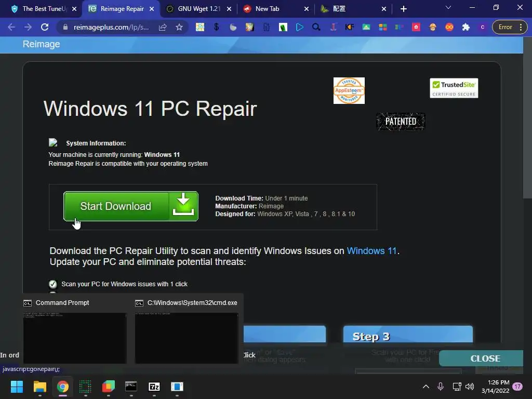Image resolution: width=532 pixels, height=399 pixels.
Task: Bookmark this page with the star icon
Action: [x=179, y=27]
